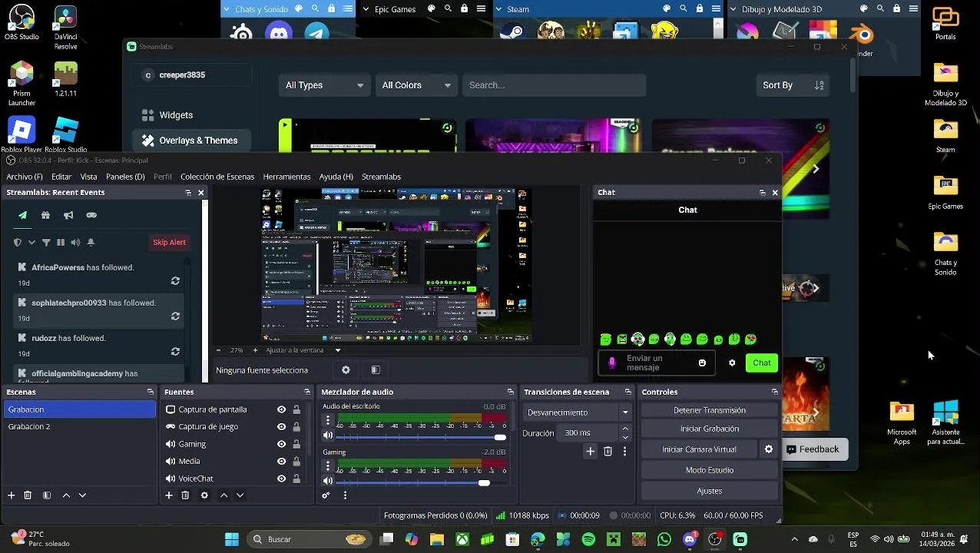
Task: Open the Editar menu in OBS
Action: point(61,177)
